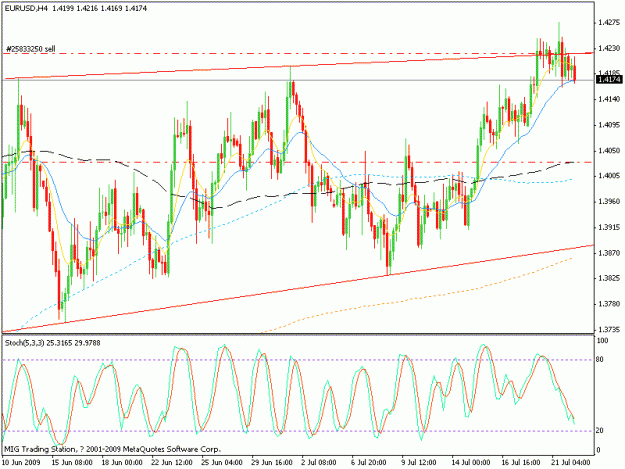Click the 1.4275 price scale label
Image resolution: width=625 pixels, height=469 pixels.
(x=609, y=23)
